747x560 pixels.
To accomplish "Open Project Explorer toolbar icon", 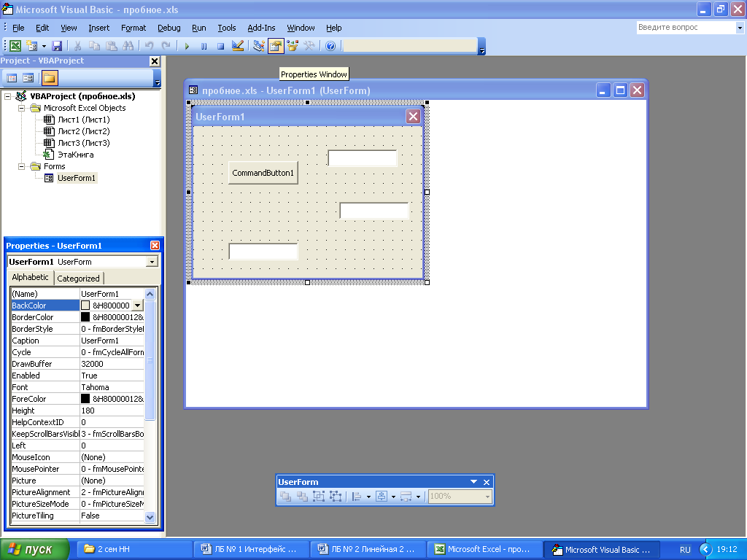I will point(259,46).
